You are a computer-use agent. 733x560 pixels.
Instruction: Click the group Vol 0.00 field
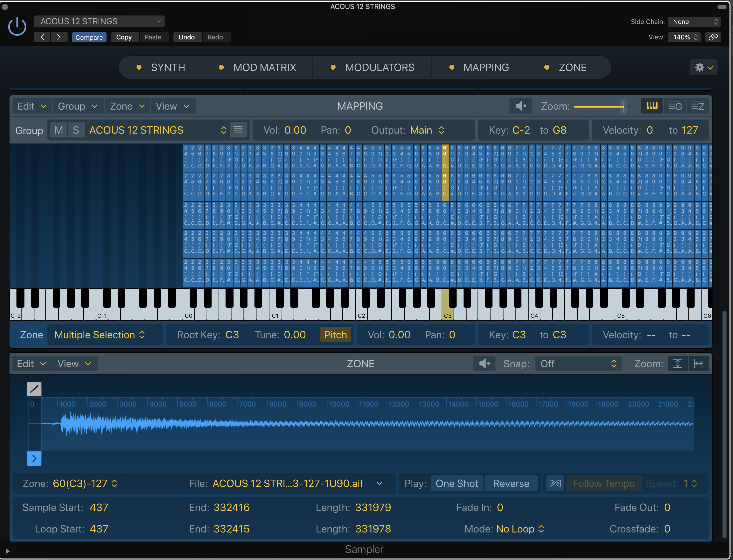[295, 130]
